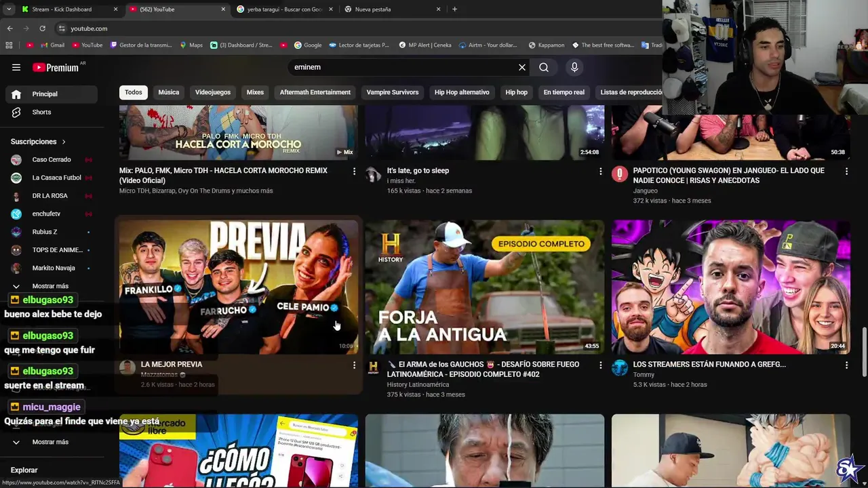This screenshot has height=488, width=868.
Task: Open Markito Navaja subscription
Action: click(x=52, y=268)
